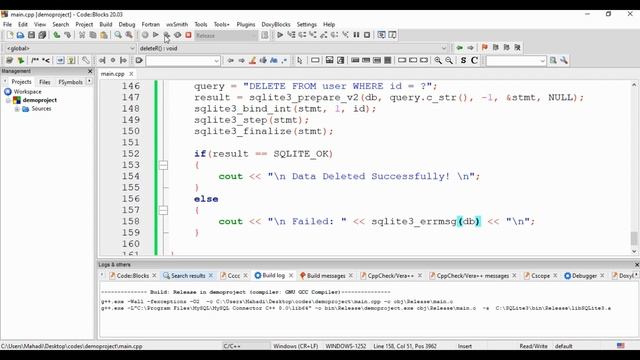
Task: Click the editor vertical scrollbar thumb
Action: (634, 238)
